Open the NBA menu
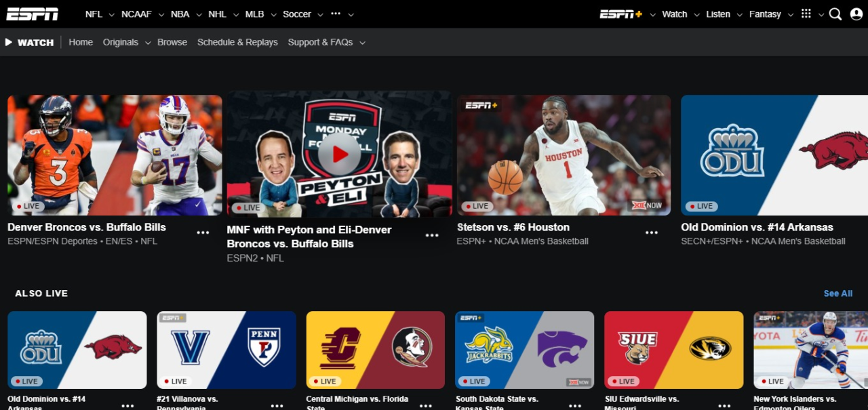Viewport: 868px width, 410px height. coord(180,14)
